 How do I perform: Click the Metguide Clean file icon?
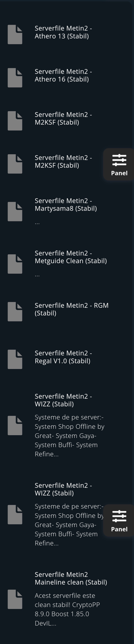(15, 264)
